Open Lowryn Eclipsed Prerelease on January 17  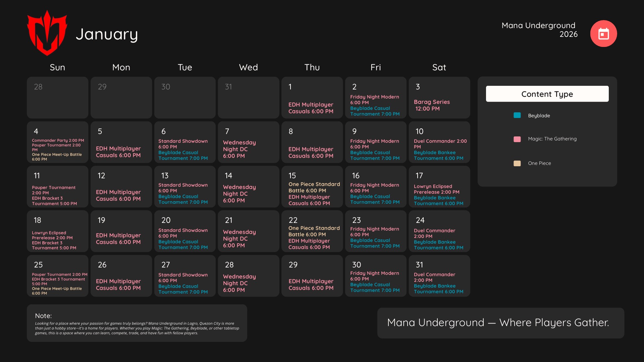(x=436, y=189)
